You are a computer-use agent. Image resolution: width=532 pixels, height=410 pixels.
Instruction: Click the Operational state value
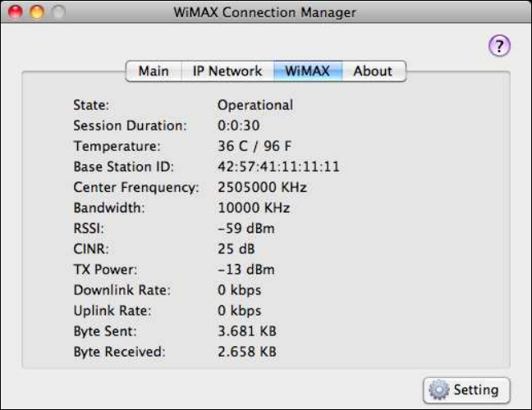(x=255, y=105)
